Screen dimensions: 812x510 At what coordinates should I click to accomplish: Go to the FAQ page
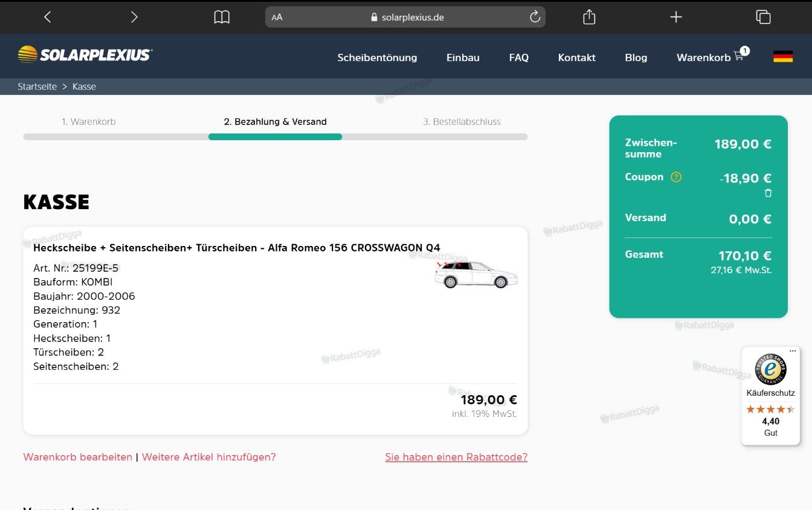(x=519, y=57)
